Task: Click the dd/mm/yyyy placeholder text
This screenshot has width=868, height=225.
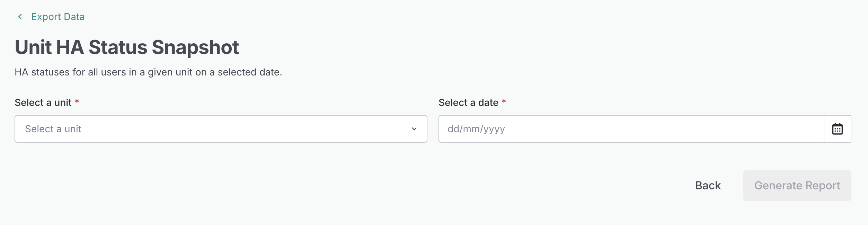Action: (x=476, y=129)
